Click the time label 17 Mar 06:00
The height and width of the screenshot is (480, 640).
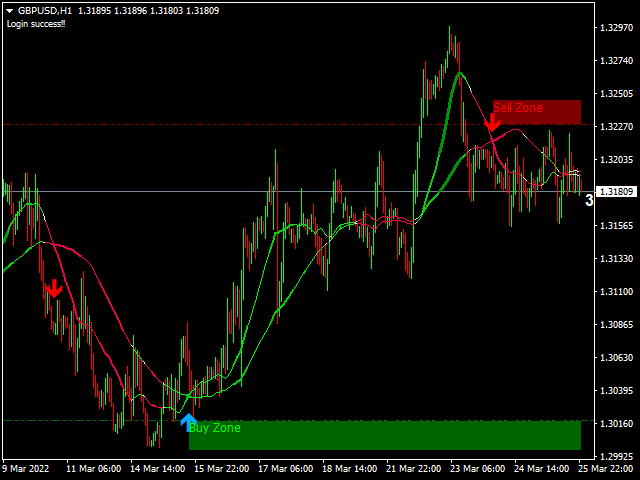pyautogui.click(x=286, y=469)
